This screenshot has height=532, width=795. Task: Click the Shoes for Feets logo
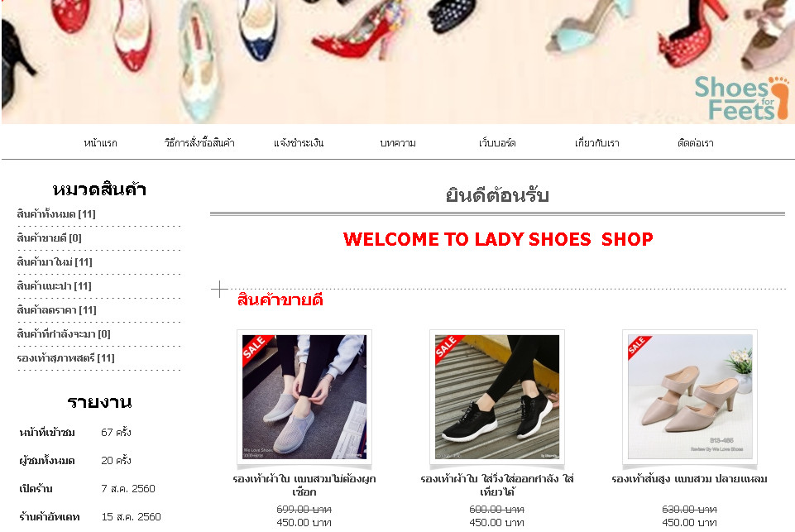point(742,98)
